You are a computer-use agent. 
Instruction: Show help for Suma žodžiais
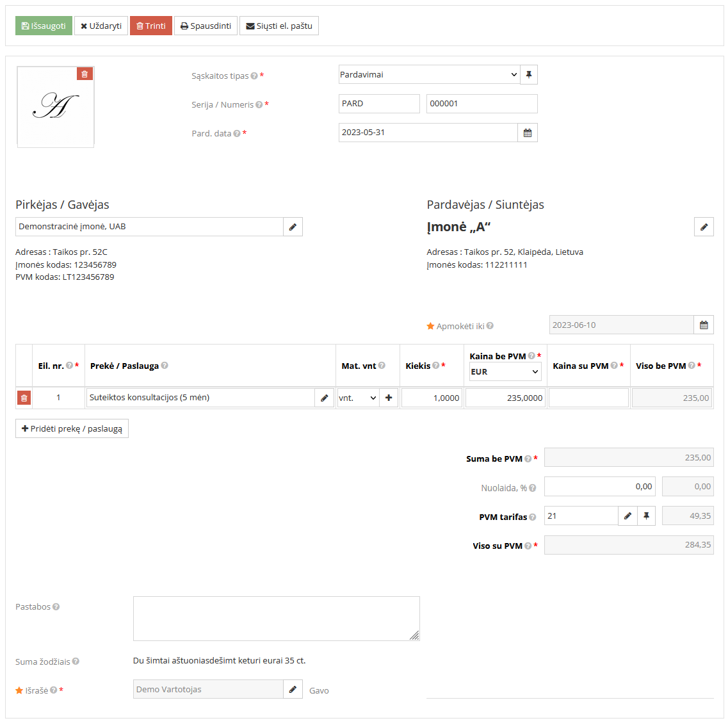[x=76, y=662]
